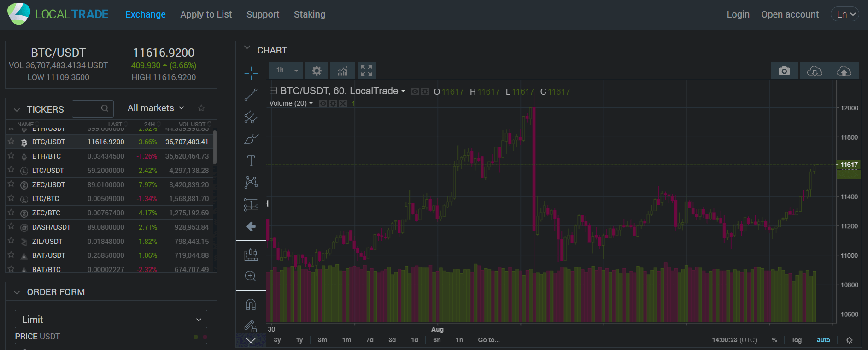Open the 1h interval dropdown
Image resolution: width=868 pixels, height=350 pixels.
[x=287, y=71]
